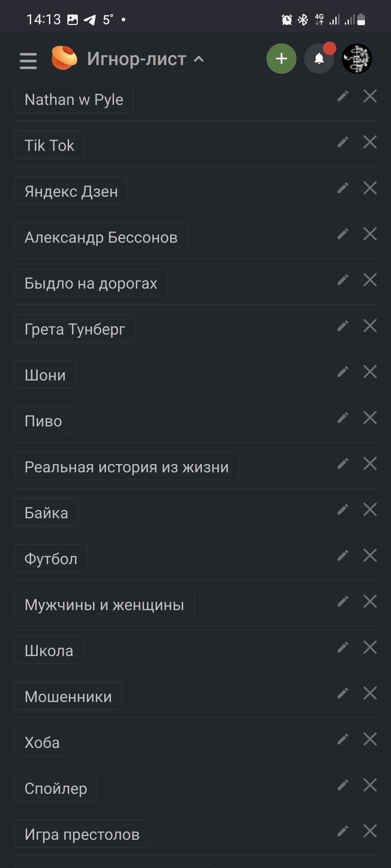Tap the Александр Бессонов tag

(101, 237)
